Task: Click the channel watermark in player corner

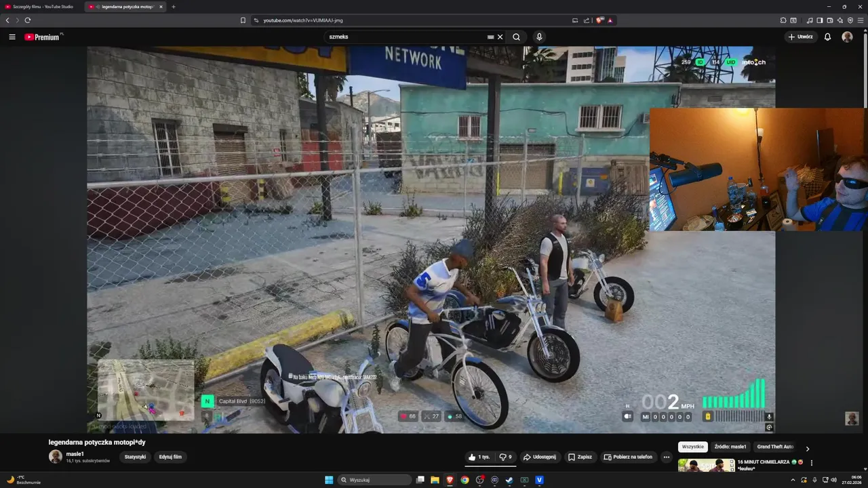Action: (852, 418)
